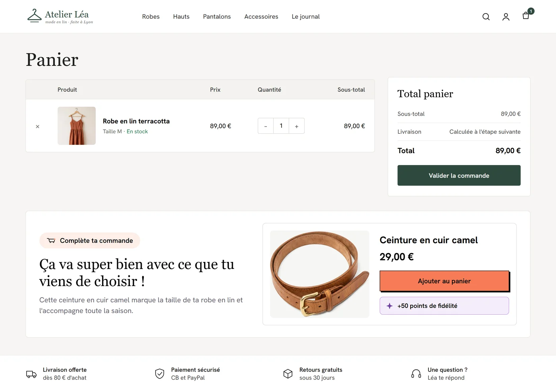Open the Pantalons menu
The width and height of the screenshot is (556, 392).
[217, 17]
